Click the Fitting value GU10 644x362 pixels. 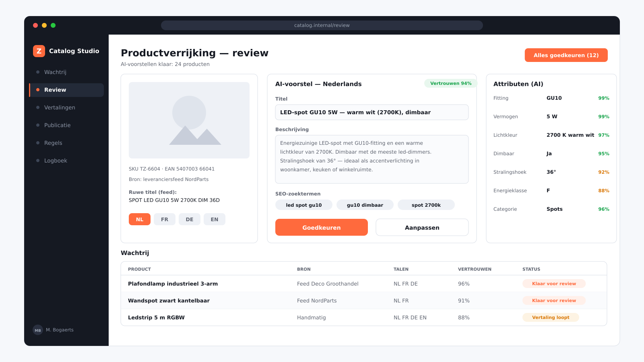pyautogui.click(x=554, y=98)
